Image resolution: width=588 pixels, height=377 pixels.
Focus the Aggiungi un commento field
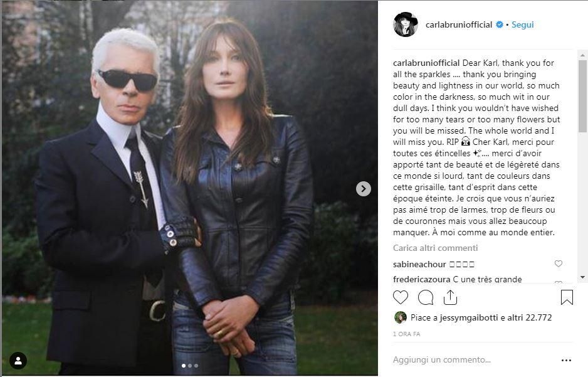coord(442,359)
